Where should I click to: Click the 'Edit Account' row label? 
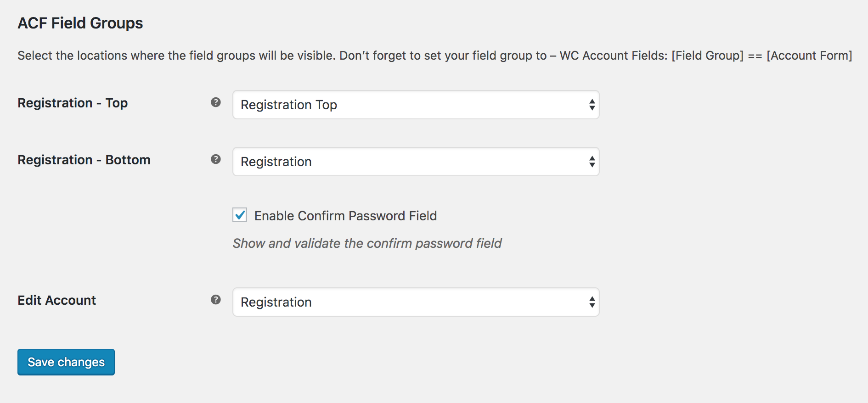pyautogui.click(x=57, y=300)
